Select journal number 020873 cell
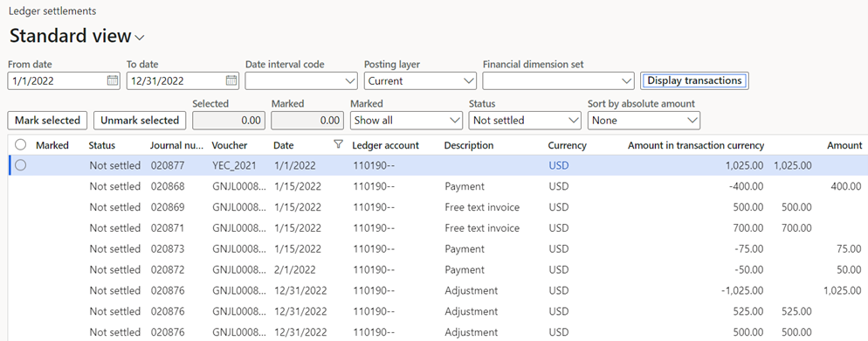868x341 pixels. [168, 249]
